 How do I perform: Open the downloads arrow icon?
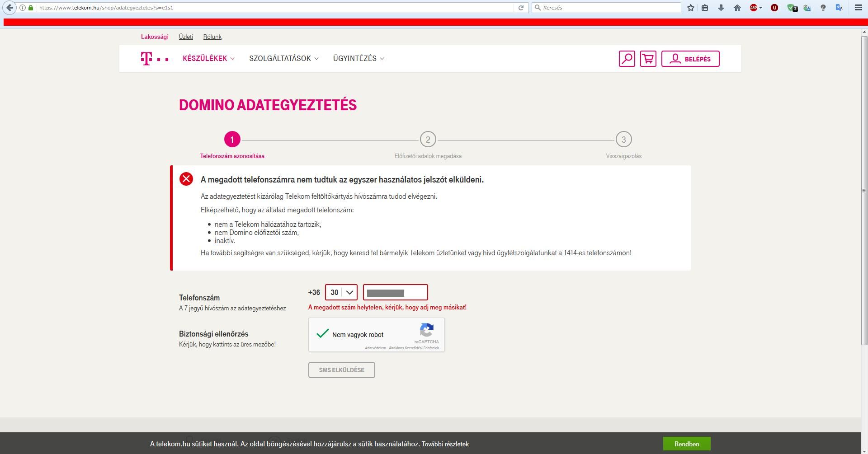[x=721, y=8]
